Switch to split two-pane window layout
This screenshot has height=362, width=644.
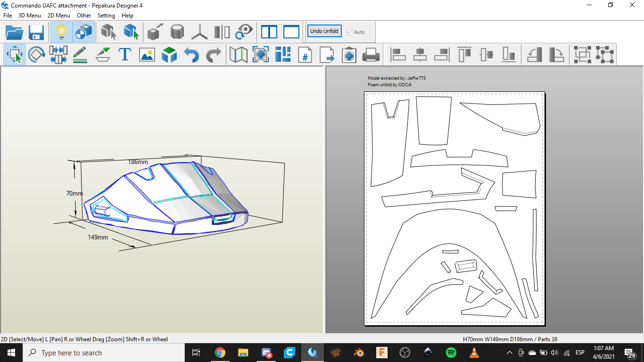pyautogui.click(x=269, y=32)
